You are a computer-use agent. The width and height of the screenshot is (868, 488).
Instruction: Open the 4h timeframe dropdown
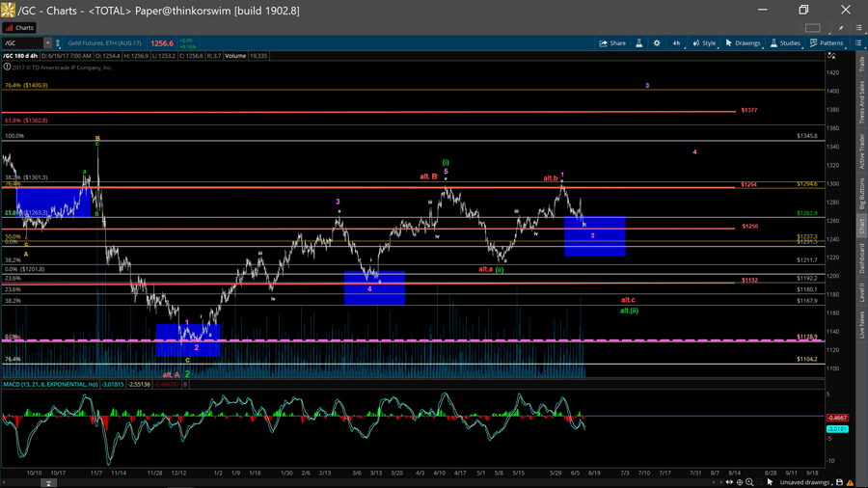[676, 43]
